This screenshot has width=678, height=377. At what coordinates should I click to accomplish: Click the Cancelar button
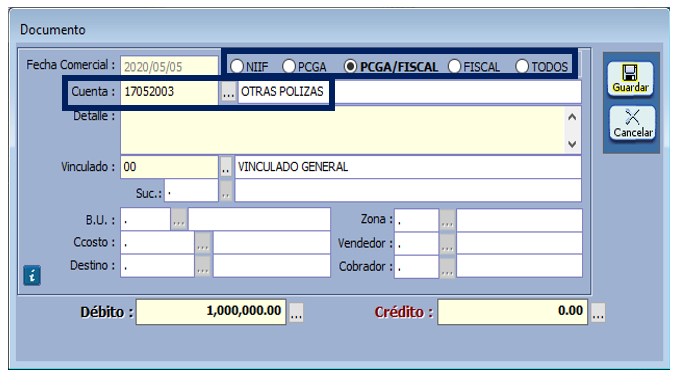(x=632, y=123)
